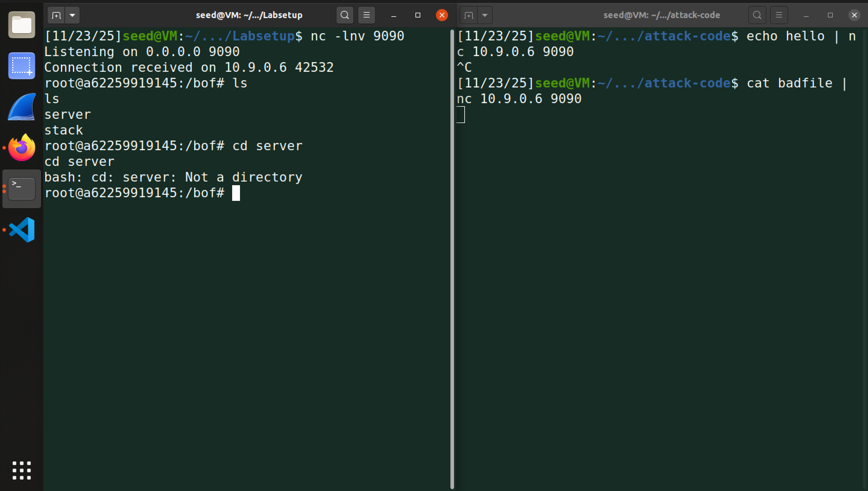
Task: Open Firefox browser from the dock
Action: [22, 148]
